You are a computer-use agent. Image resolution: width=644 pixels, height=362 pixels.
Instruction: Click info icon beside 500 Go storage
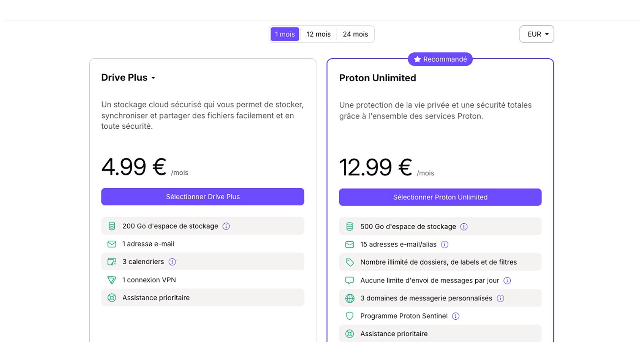point(464,226)
